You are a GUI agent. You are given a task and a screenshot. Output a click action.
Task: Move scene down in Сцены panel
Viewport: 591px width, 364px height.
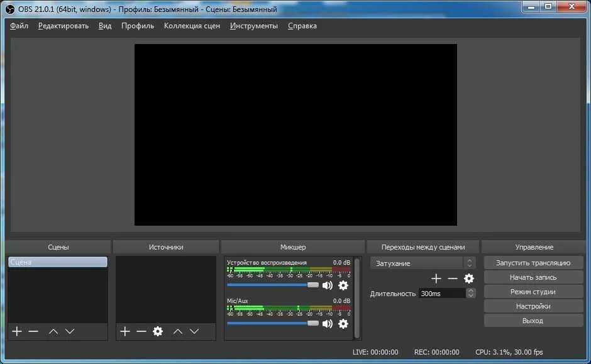(x=70, y=331)
